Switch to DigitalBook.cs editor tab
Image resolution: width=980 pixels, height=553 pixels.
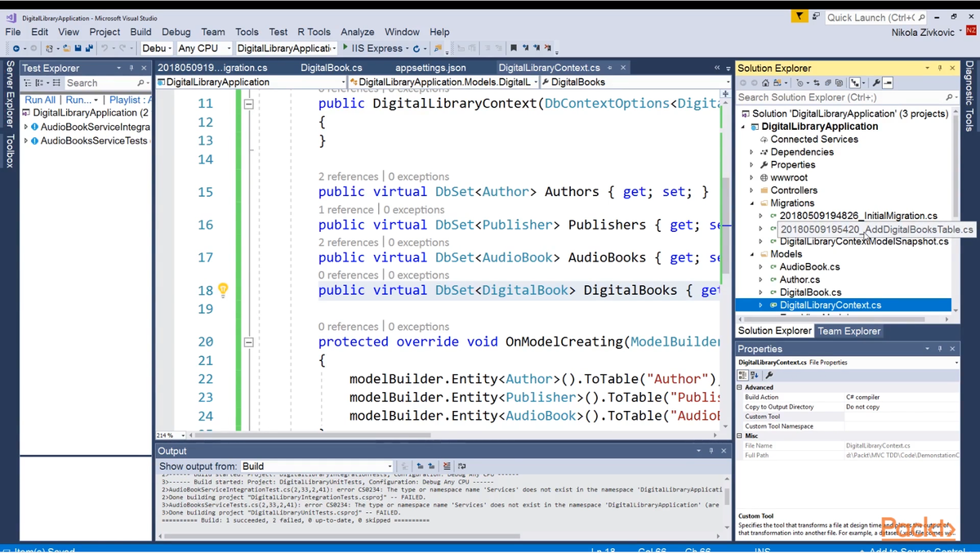pos(331,68)
